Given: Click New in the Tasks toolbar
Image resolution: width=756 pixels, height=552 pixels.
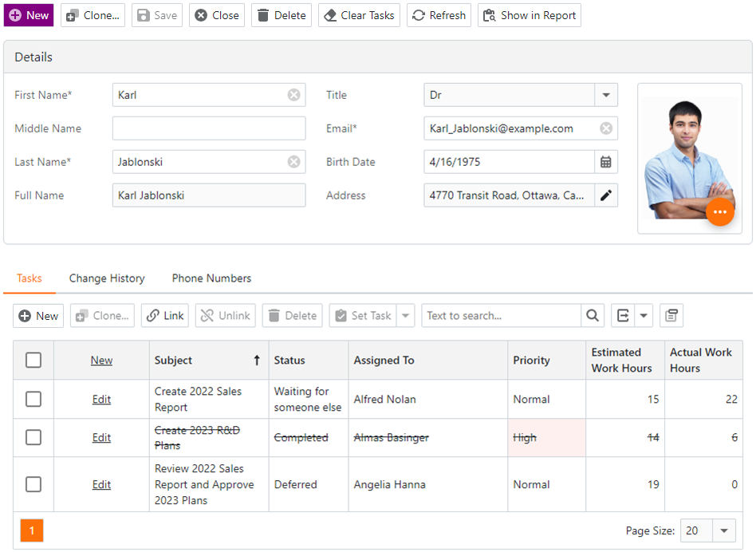Looking at the screenshot, I should tap(38, 316).
